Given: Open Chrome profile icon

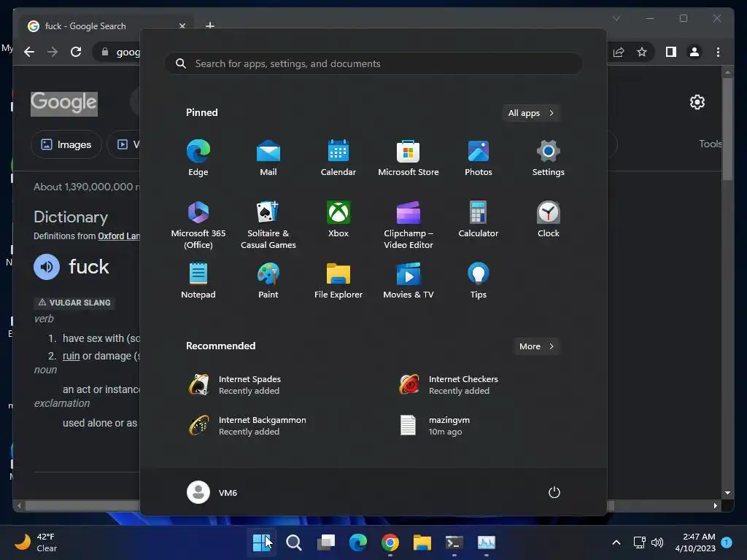Looking at the screenshot, I should point(694,52).
